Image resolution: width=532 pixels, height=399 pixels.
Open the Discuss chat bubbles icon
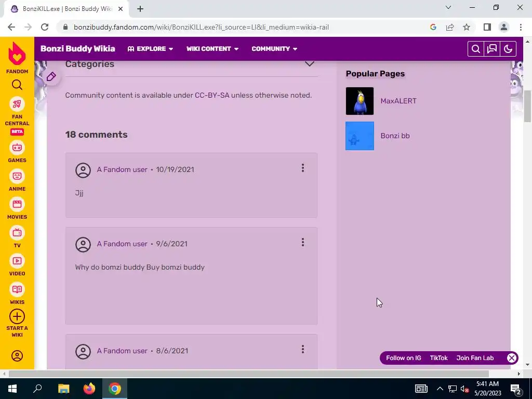[x=492, y=49]
